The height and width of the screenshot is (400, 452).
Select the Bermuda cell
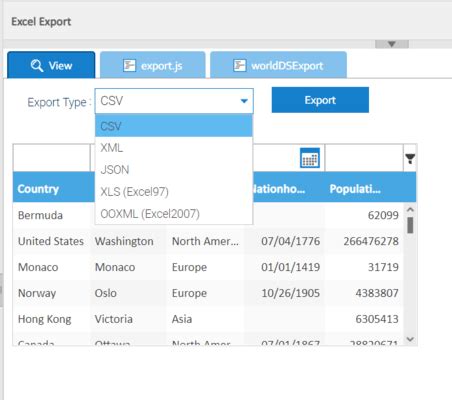point(52,215)
